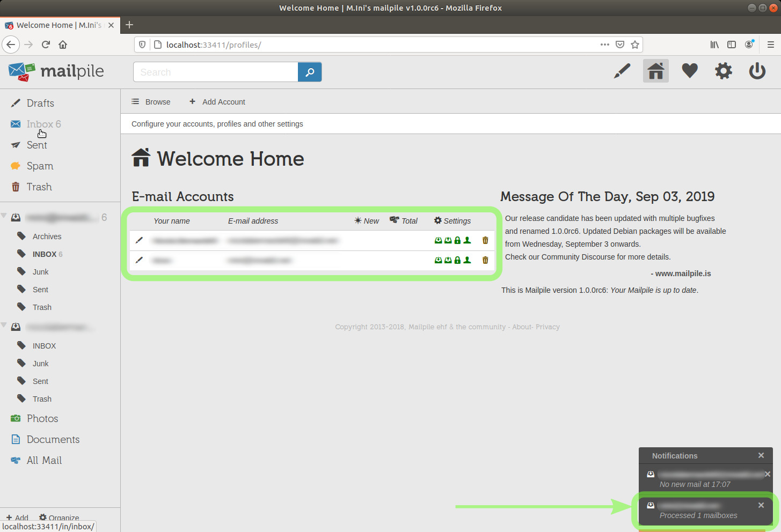Open Drafts in the sidebar
The width and height of the screenshot is (781, 532).
(x=40, y=103)
